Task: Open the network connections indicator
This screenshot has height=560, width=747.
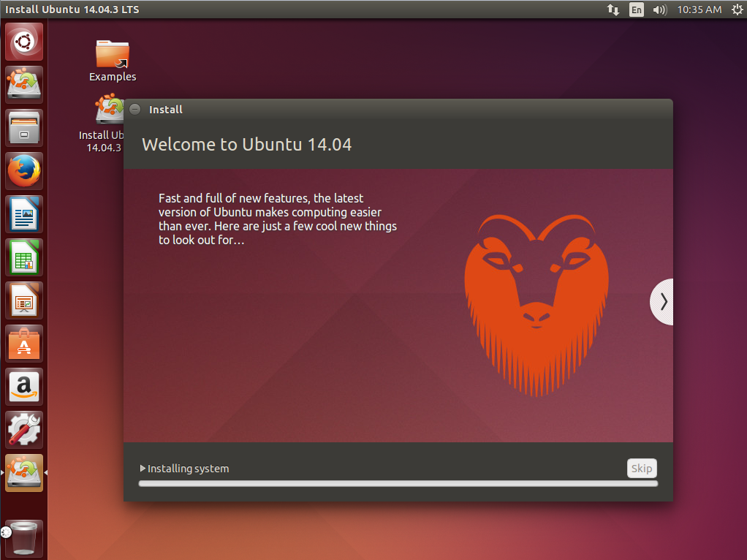Action: tap(613, 10)
